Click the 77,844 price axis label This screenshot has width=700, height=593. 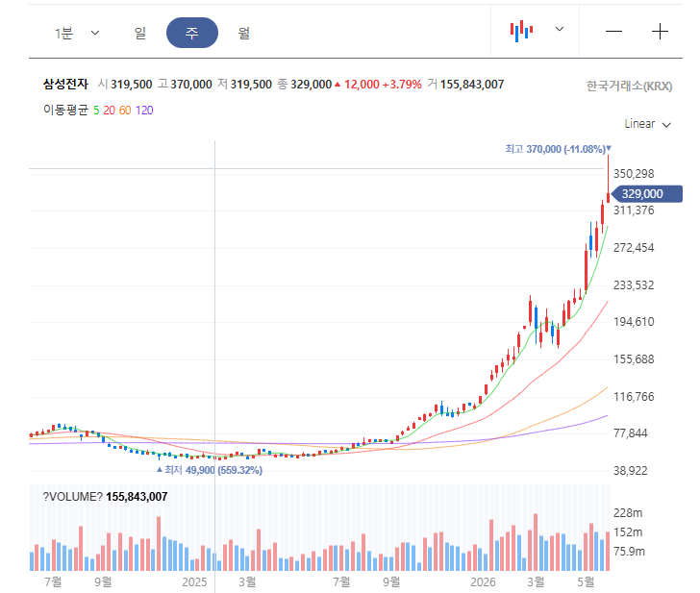point(630,432)
